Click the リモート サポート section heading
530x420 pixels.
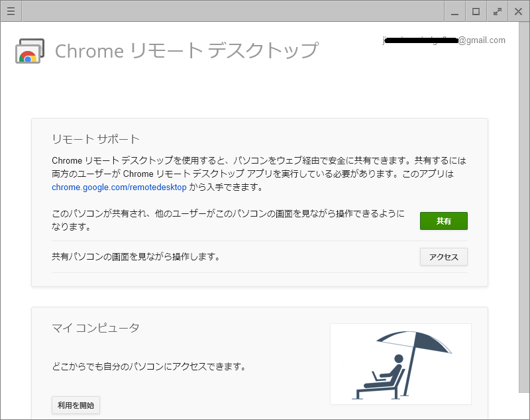(95, 139)
